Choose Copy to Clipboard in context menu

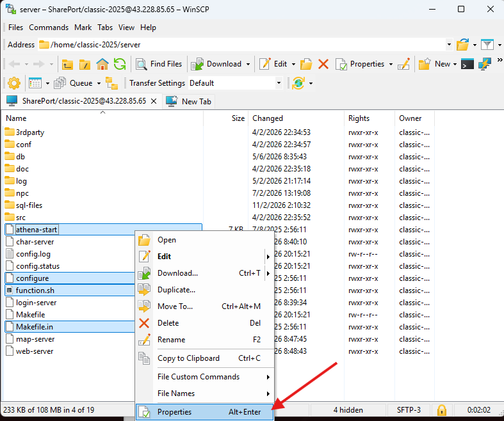[x=205, y=358]
